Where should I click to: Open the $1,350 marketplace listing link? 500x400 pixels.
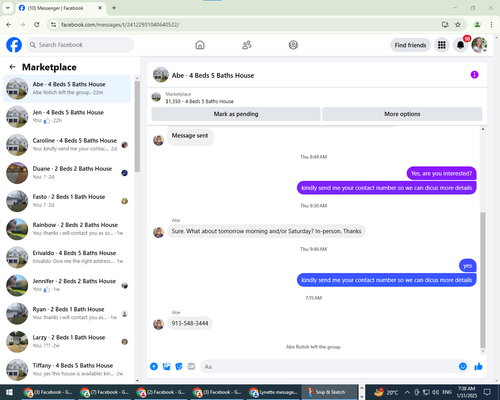pos(199,101)
